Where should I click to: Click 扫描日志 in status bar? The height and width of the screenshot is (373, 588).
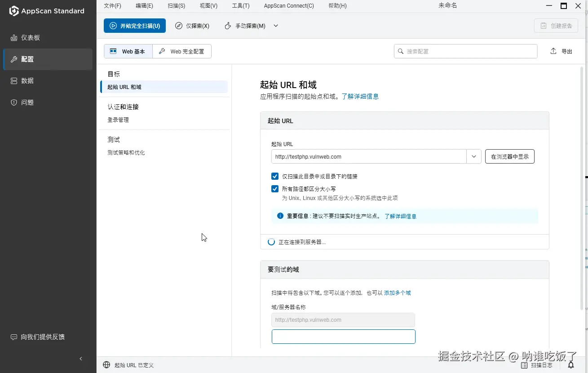[542, 365]
